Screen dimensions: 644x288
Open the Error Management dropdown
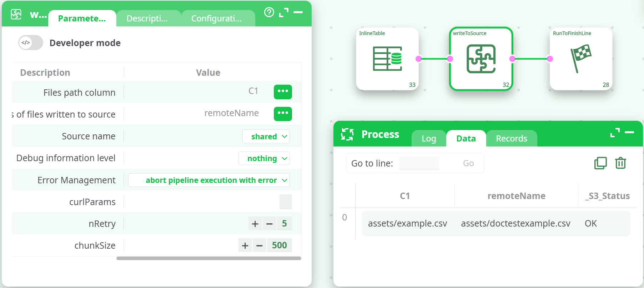pyautogui.click(x=209, y=180)
